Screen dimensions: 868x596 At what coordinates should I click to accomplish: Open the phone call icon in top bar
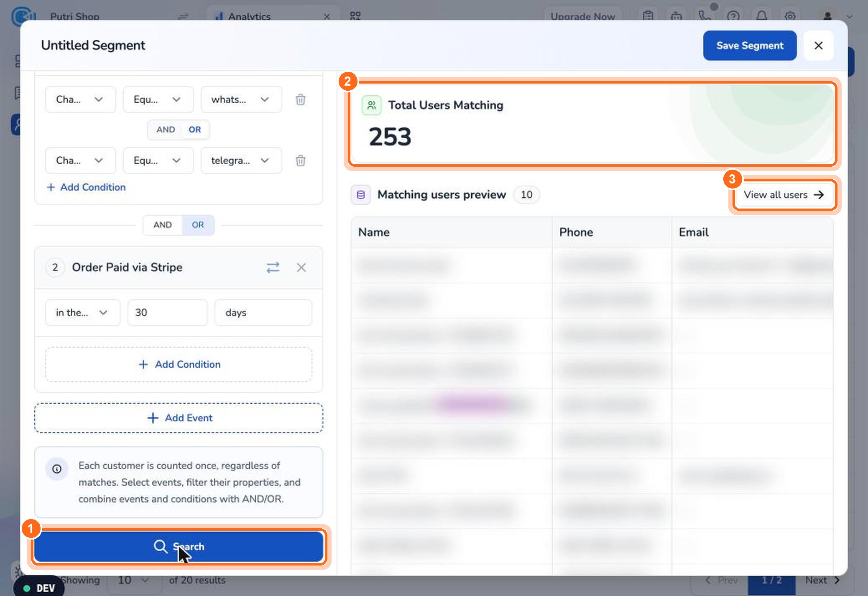coord(705,16)
